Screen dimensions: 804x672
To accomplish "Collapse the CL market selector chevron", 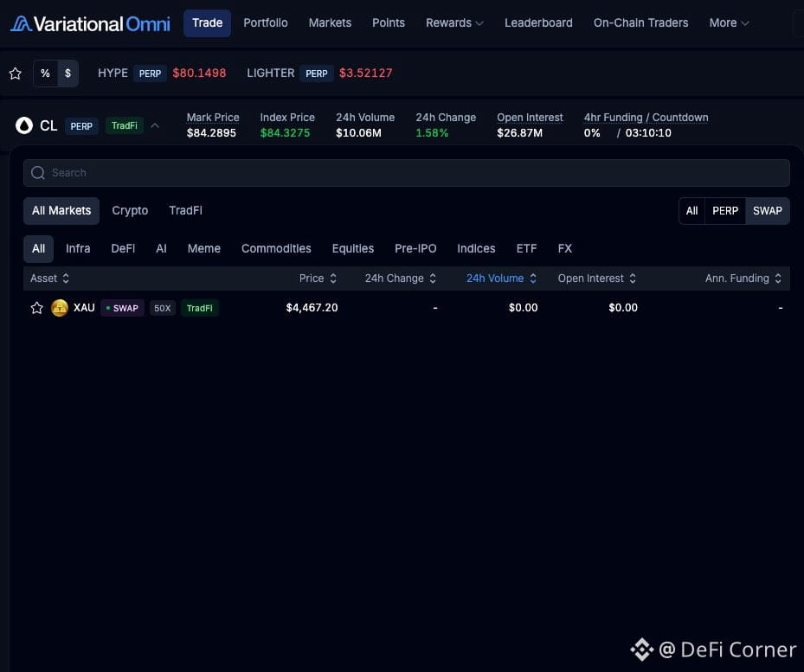I will [x=155, y=125].
